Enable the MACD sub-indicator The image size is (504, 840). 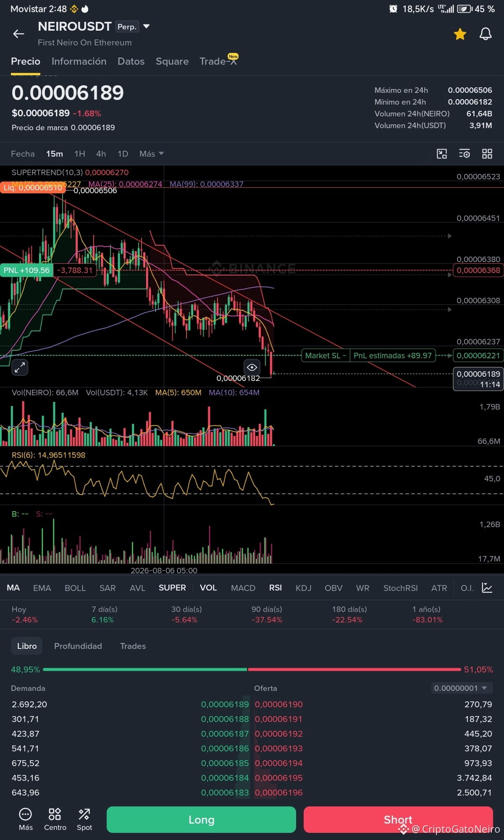click(x=243, y=588)
